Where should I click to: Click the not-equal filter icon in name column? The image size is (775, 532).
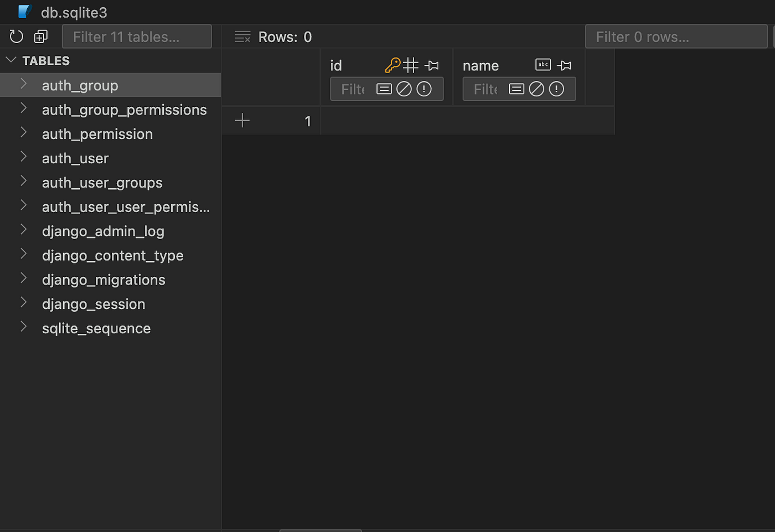pyautogui.click(x=556, y=89)
